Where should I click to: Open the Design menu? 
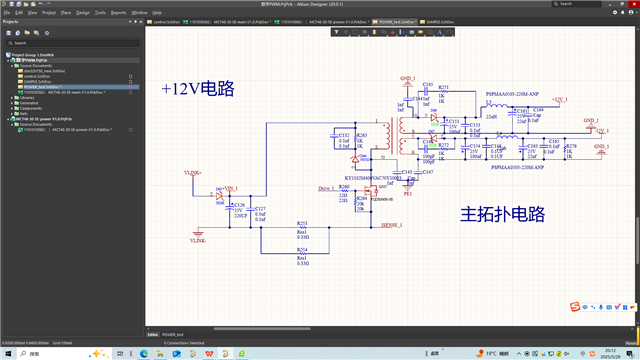point(82,13)
